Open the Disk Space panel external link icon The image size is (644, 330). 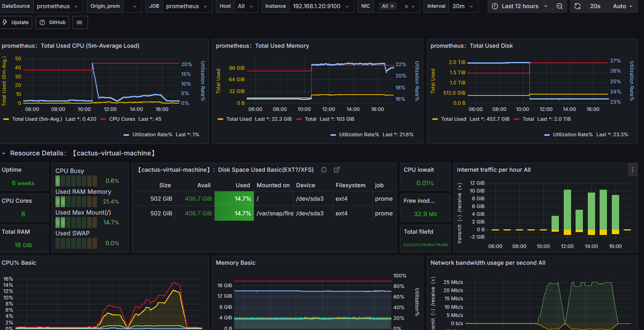337,170
